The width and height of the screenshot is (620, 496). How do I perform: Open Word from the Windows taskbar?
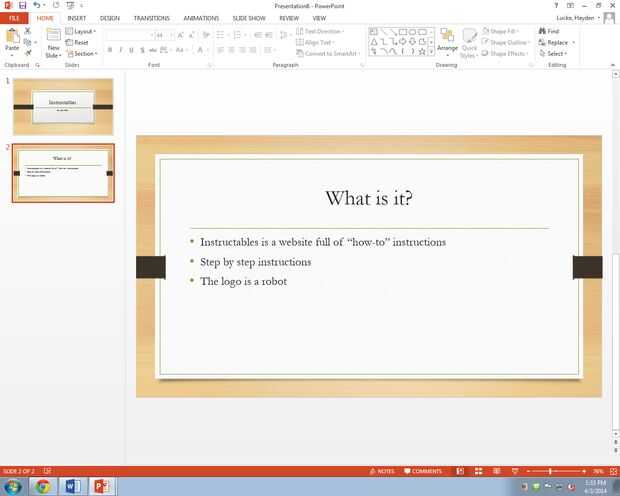[x=72, y=486]
